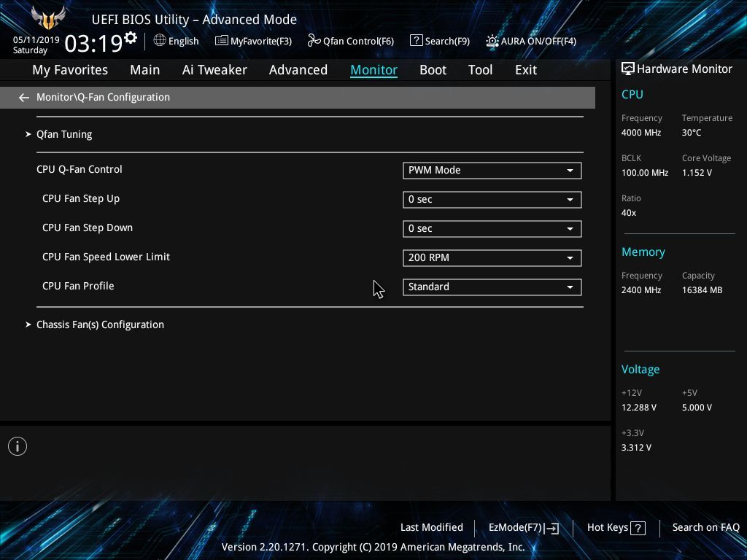Image resolution: width=747 pixels, height=560 pixels.
Task: Click the back arrow in Q-Fan Configuration header
Action: 24,98
